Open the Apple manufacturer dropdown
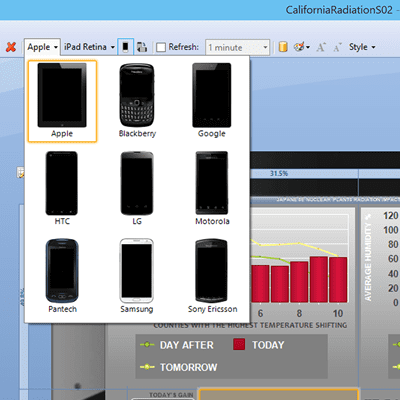 (42, 47)
